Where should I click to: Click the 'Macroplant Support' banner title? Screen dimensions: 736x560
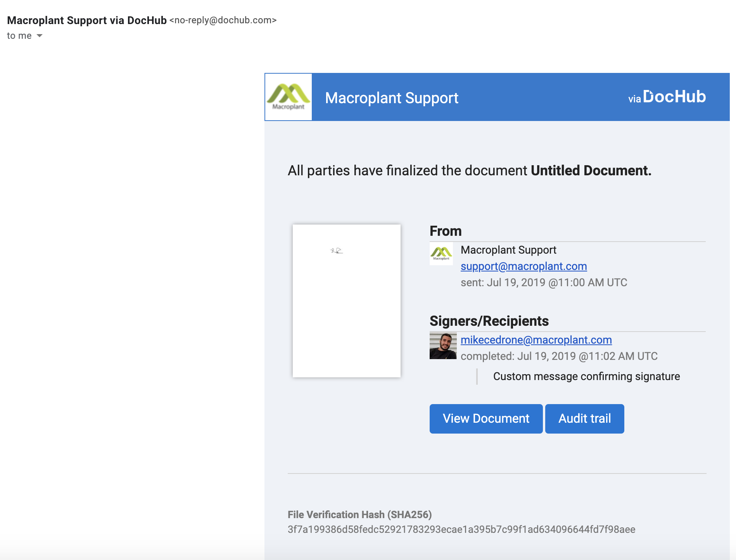coord(392,98)
